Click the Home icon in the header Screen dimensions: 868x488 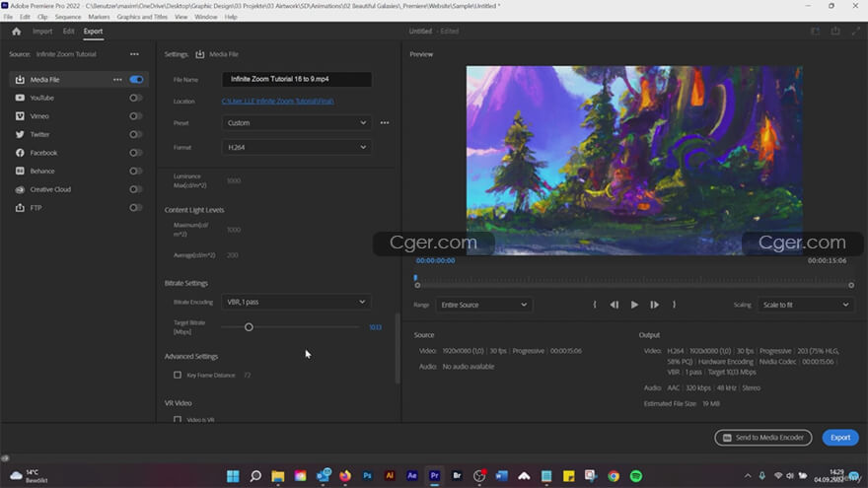(x=16, y=32)
